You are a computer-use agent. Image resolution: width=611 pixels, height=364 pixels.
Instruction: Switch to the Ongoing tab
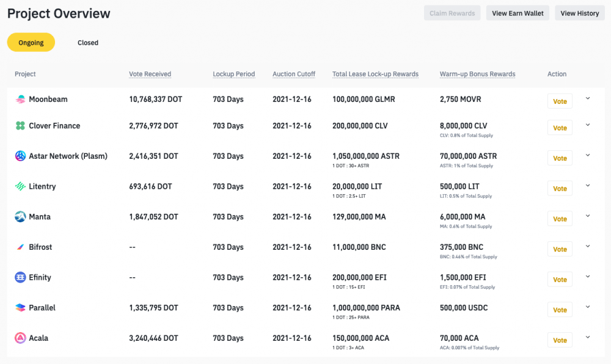pyautogui.click(x=31, y=42)
